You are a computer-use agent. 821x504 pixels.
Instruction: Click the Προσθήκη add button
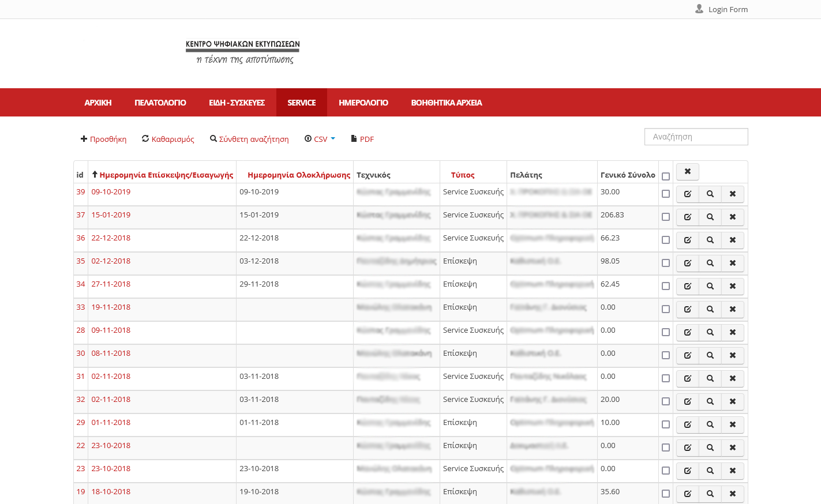click(104, 139)
